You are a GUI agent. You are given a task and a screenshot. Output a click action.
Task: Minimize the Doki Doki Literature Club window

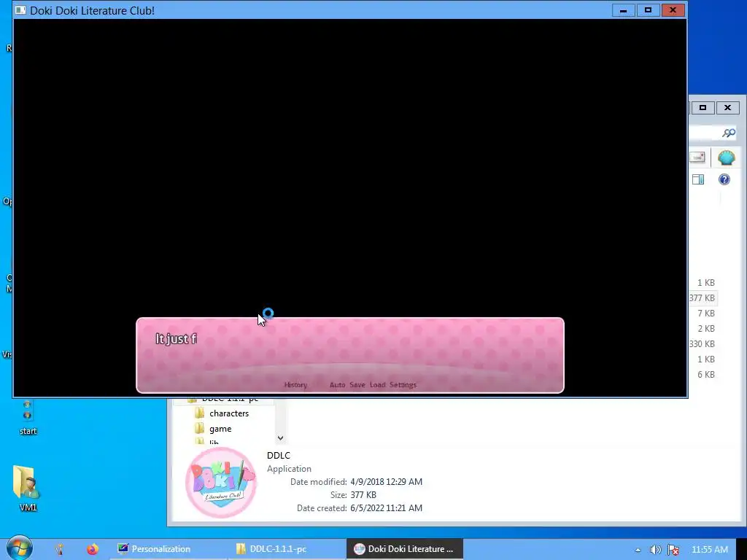623,10
